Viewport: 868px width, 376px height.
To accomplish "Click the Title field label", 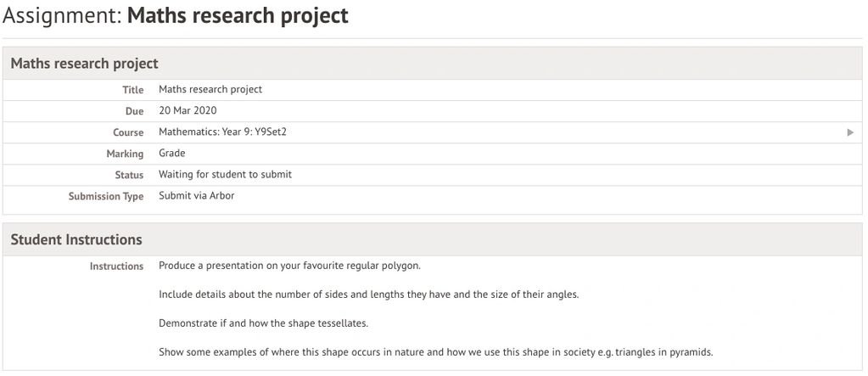I will (x=132, y=90).
